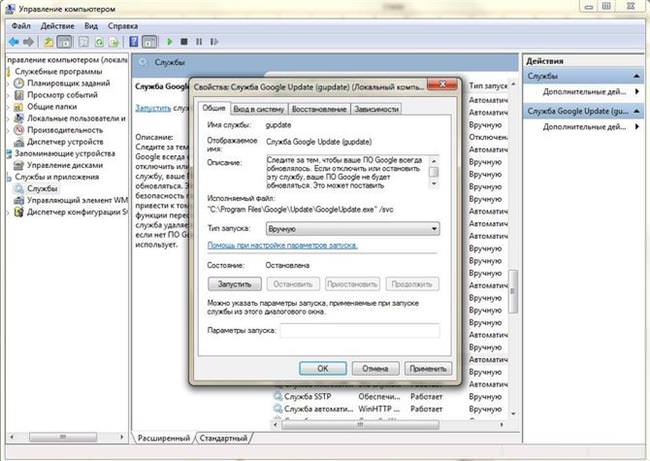Screen dimensions: 650x461
Task: Click the up one level folder icon
Action: [x=49, y=41]
